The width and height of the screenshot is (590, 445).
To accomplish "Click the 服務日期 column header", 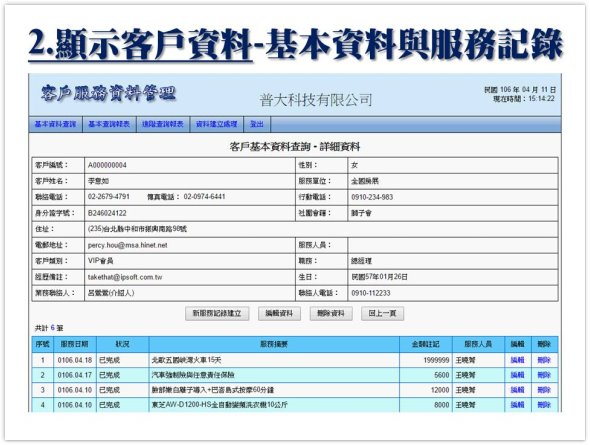I will [75, 344].
